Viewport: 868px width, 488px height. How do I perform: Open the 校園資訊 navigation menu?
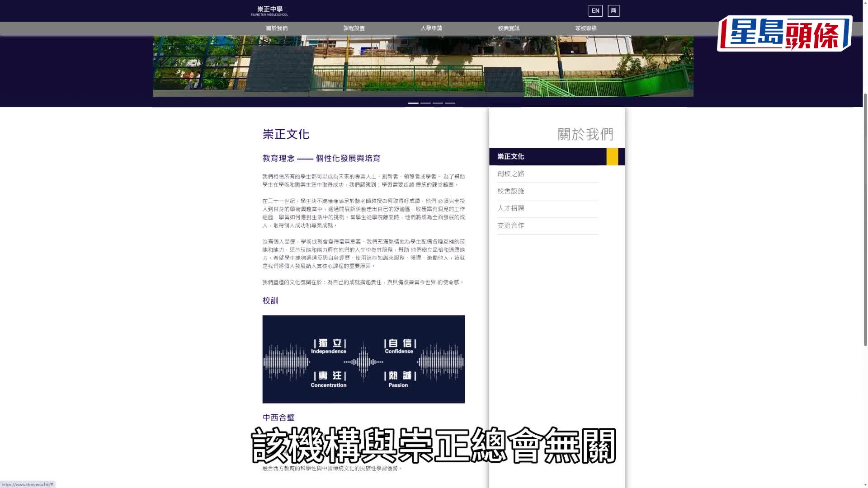pos(509,28)
